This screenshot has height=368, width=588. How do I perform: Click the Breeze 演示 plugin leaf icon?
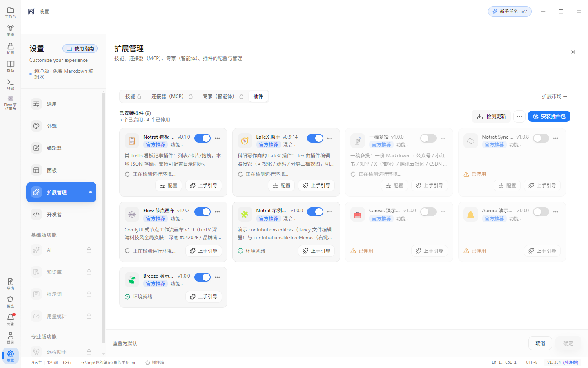[132, 280]
